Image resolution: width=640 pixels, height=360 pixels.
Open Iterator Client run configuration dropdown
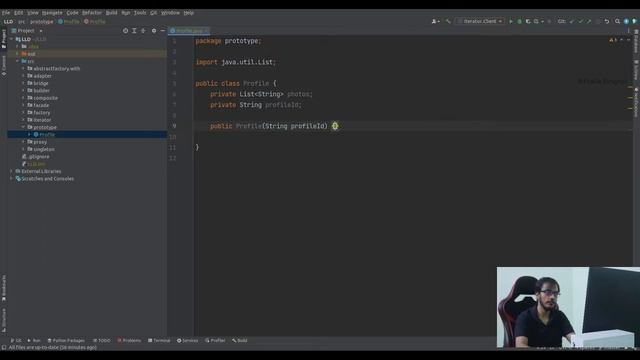tap(481, 21)
